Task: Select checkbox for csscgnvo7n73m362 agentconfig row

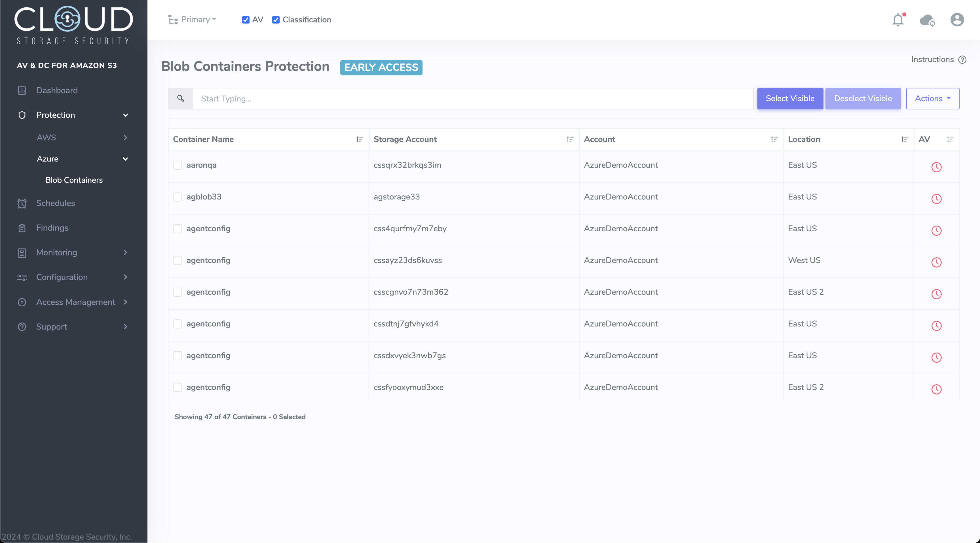Action: [x=177, y=292]
